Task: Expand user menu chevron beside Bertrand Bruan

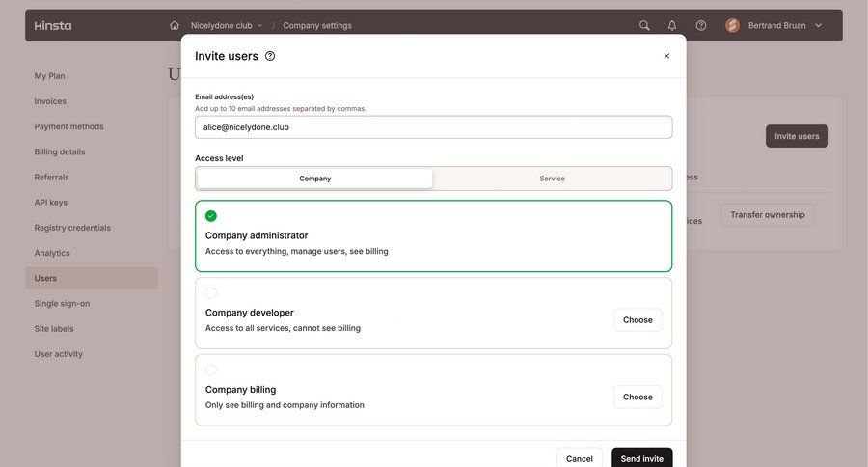Action: tap(818, 25)
